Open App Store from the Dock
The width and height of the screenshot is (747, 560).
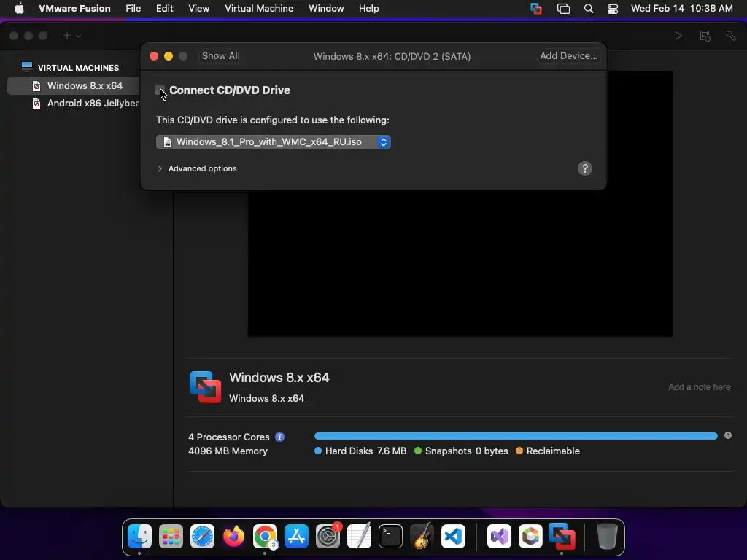(296, 537)
